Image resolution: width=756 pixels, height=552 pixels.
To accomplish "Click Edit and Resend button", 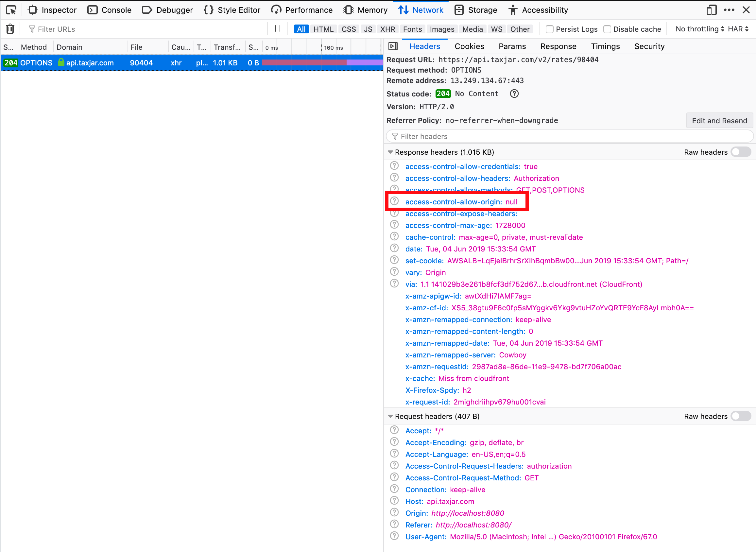I will 719,121.
